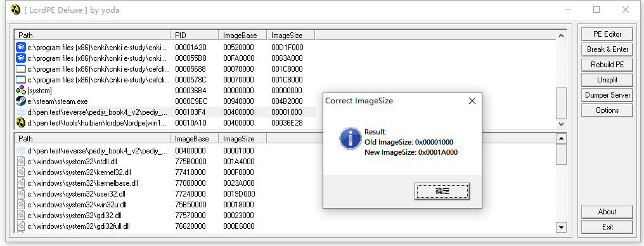Select the first CNKI e-study process icon
Screen dimensions: 644x246
coord(20,47)
